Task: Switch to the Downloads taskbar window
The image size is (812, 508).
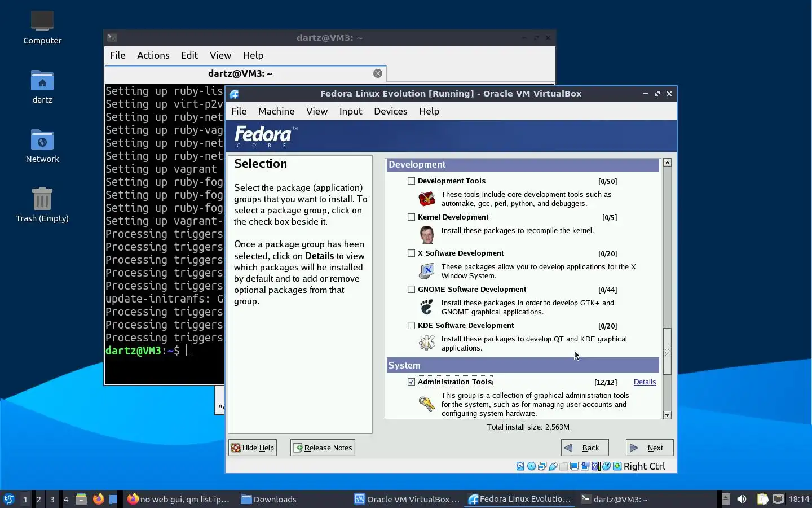Action: [269, 499]
